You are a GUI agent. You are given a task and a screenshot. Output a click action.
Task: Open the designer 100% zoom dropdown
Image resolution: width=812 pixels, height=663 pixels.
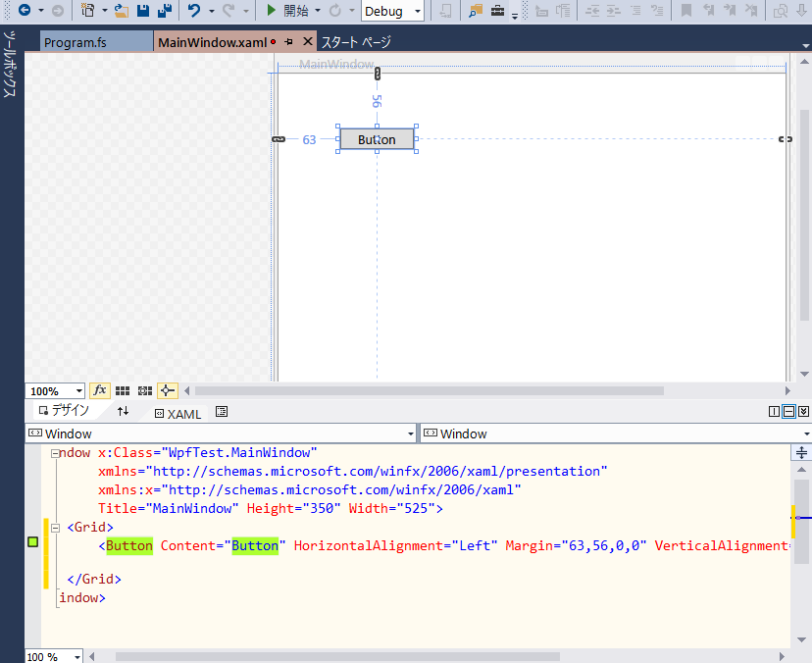[x=56, y=391]
